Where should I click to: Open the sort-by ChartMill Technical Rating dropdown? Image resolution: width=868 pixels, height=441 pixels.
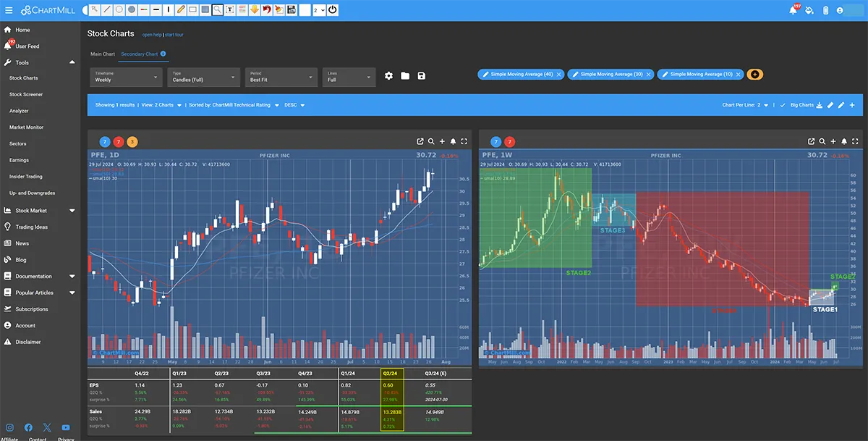pos(234,105)
